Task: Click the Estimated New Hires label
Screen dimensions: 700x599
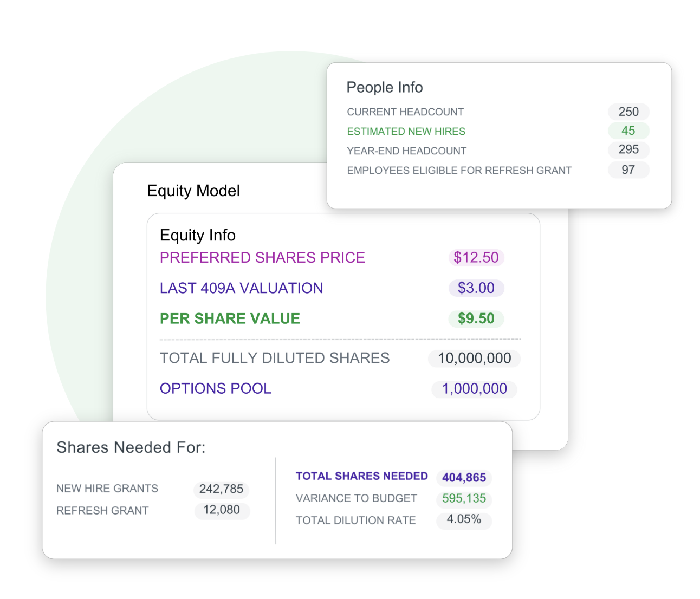Action: [406, 132]
